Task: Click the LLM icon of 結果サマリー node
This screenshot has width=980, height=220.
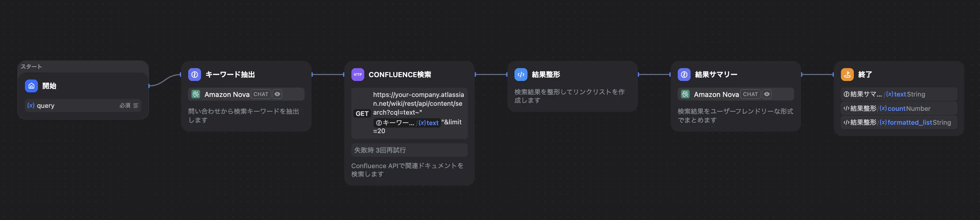Action: (x=684, y=75)
